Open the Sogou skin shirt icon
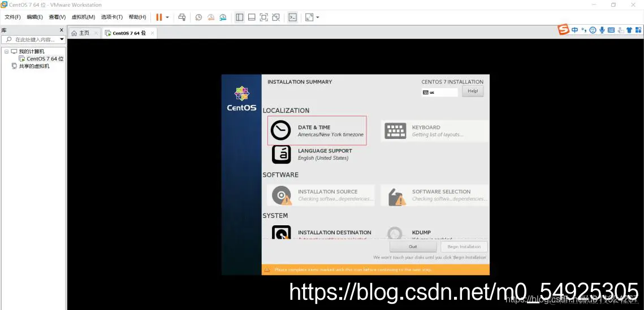The image size is (644, 310). tap(629, 30)
